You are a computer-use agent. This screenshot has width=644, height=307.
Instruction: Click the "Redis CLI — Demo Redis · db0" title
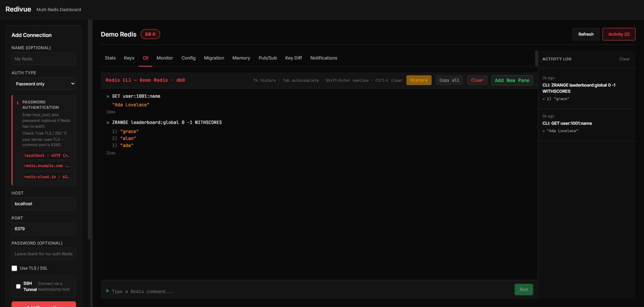(x=145, y=80)
